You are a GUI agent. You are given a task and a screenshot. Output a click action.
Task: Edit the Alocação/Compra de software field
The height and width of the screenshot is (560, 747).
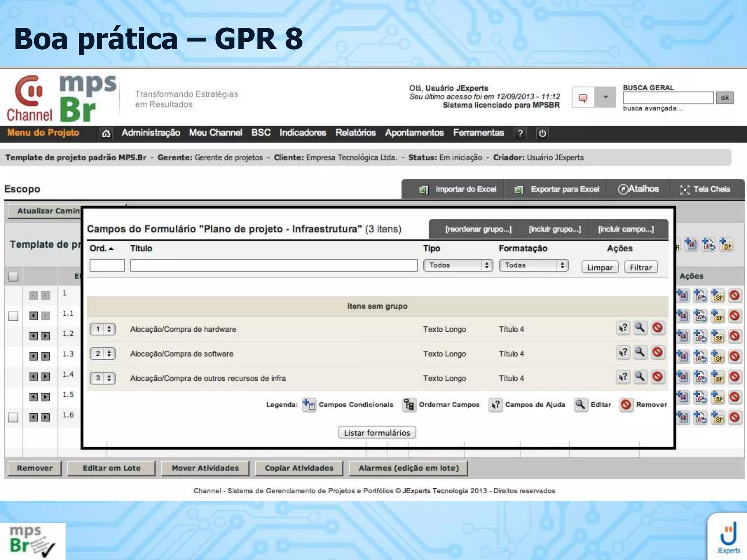coord(640,353)
